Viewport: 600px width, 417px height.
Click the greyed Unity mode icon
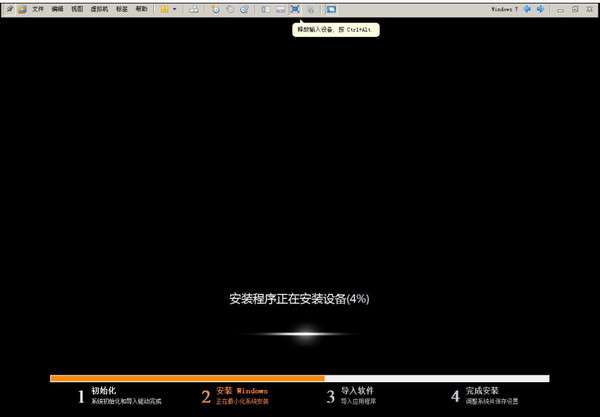311,10
